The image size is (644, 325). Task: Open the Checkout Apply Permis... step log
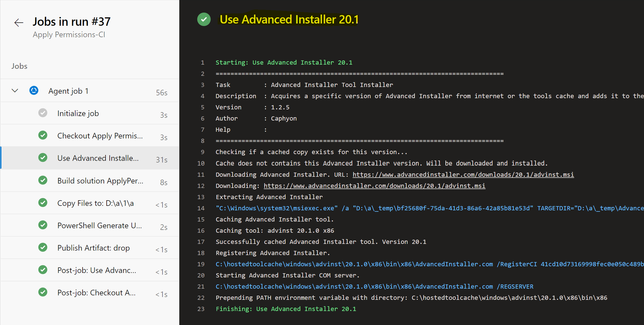100,136
